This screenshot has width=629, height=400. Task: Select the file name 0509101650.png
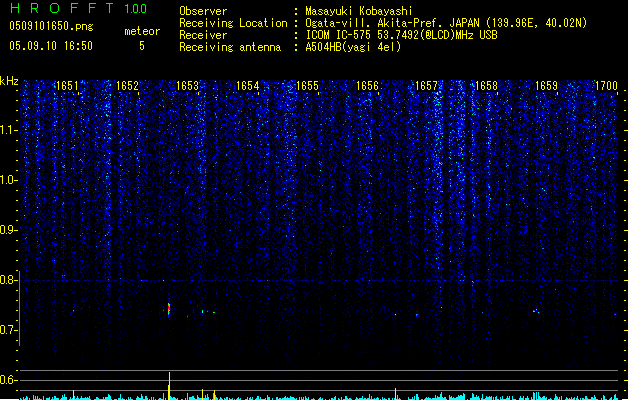(x=51, y=26)
